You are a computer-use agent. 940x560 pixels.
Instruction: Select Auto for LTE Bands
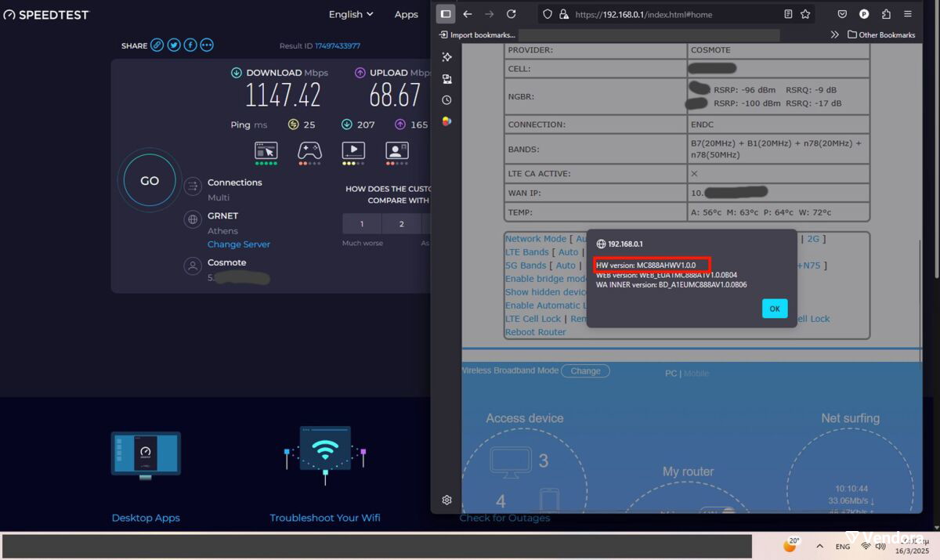tap(569, 252)
